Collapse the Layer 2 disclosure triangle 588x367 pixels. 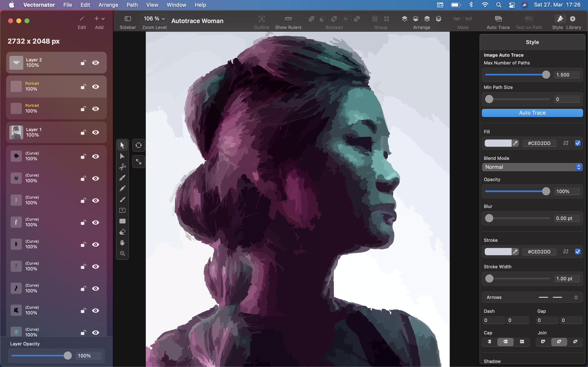(16, 62)
